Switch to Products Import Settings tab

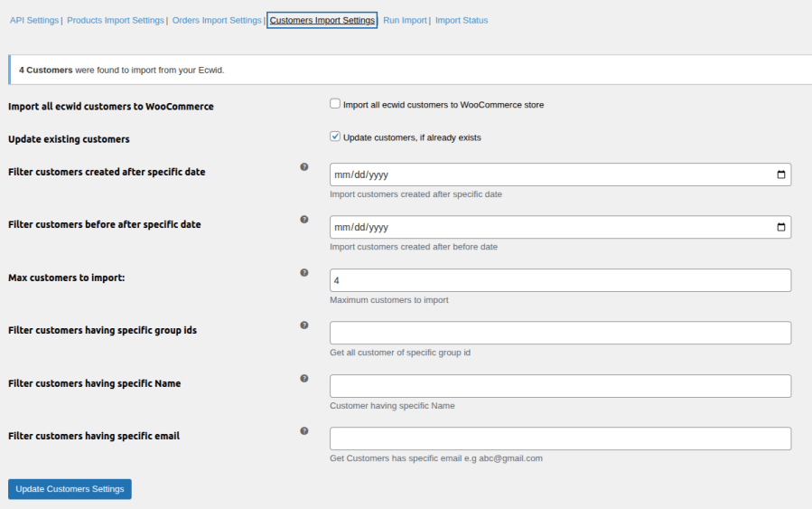(116, 20)
